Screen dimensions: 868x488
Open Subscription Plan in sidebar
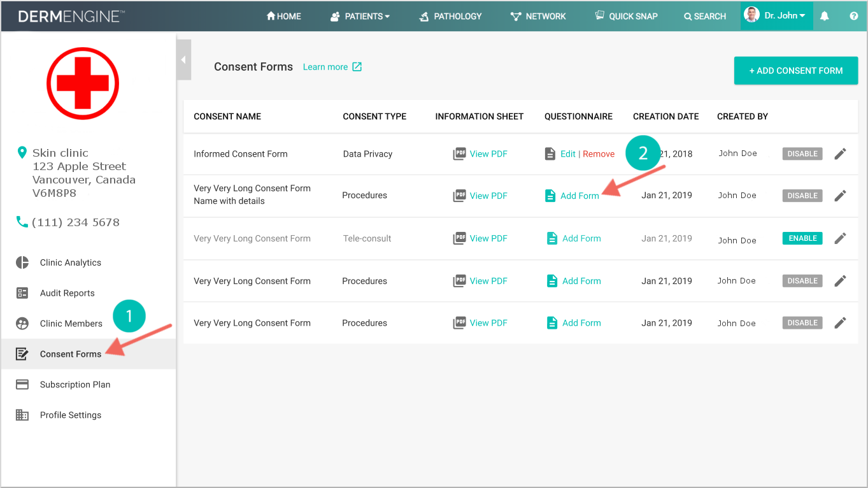[x=75, y=385]
